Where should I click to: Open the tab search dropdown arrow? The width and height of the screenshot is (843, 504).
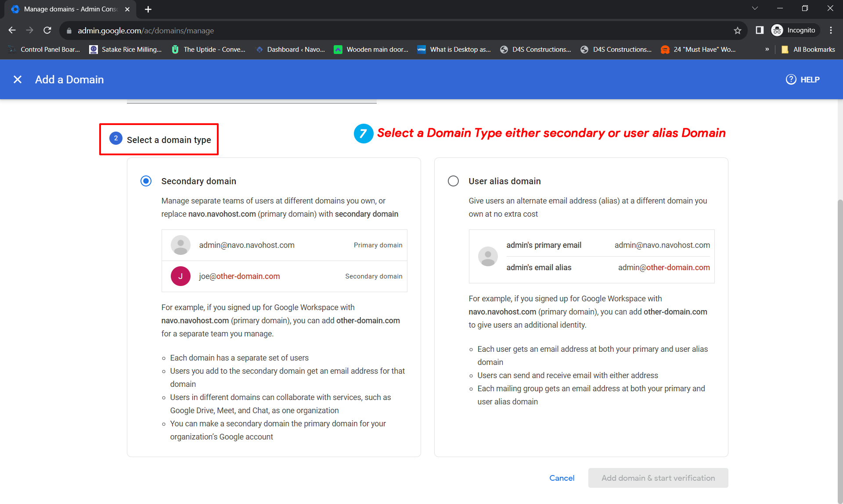point(755,8)
